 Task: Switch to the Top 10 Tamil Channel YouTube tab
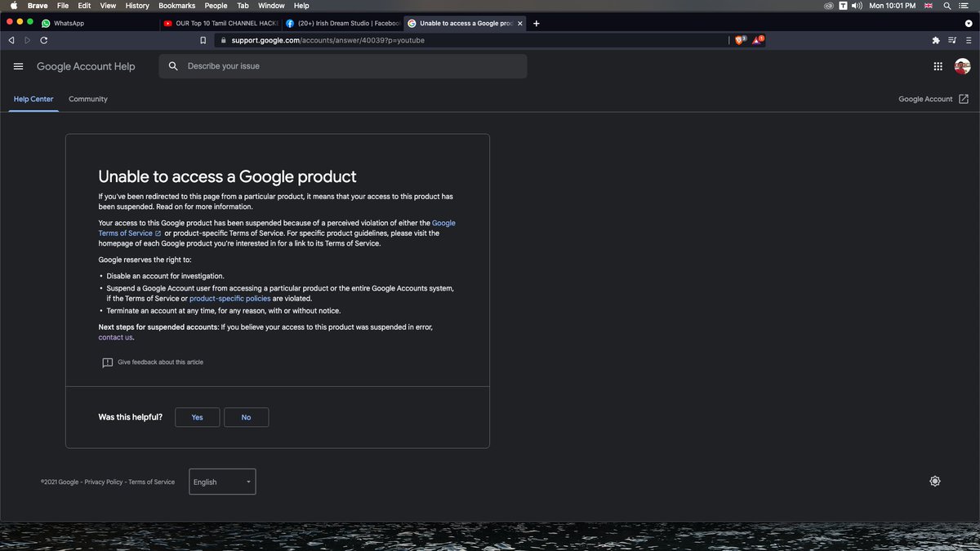[220, 24]
